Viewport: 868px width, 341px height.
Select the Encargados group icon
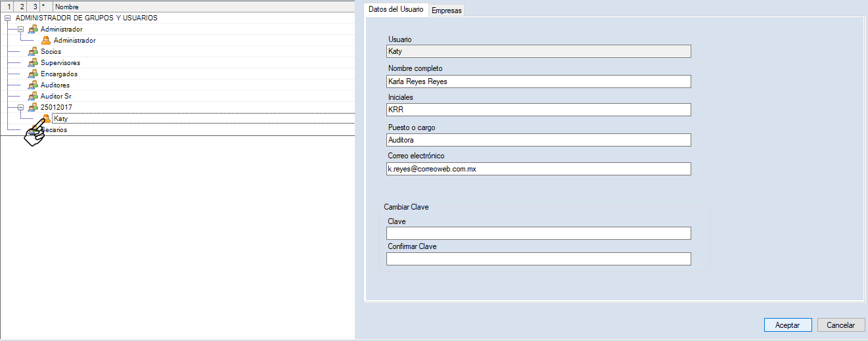click(33, 74)
